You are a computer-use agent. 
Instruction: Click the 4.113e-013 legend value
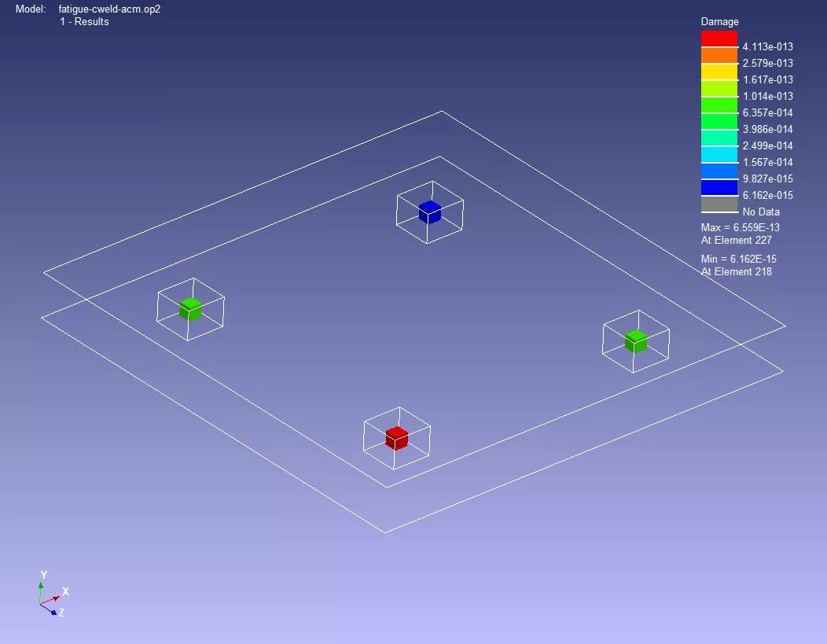(767, 47)
